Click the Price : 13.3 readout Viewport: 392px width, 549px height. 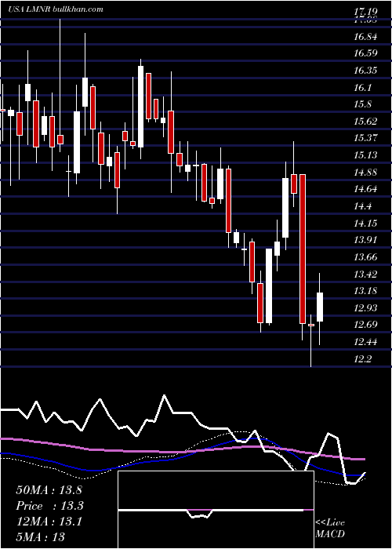pos(49,506)
